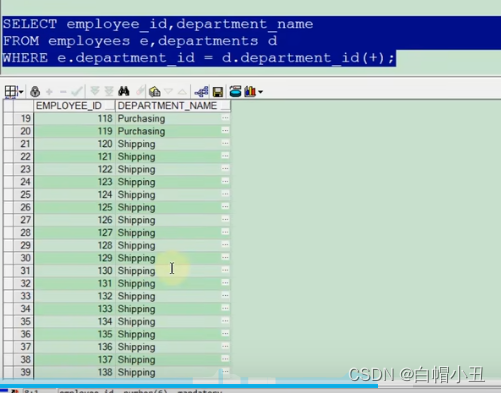The width and height of the screenshot is (501, 393).
Task: Open the chart graph icon
Action: tap(250, 91)
